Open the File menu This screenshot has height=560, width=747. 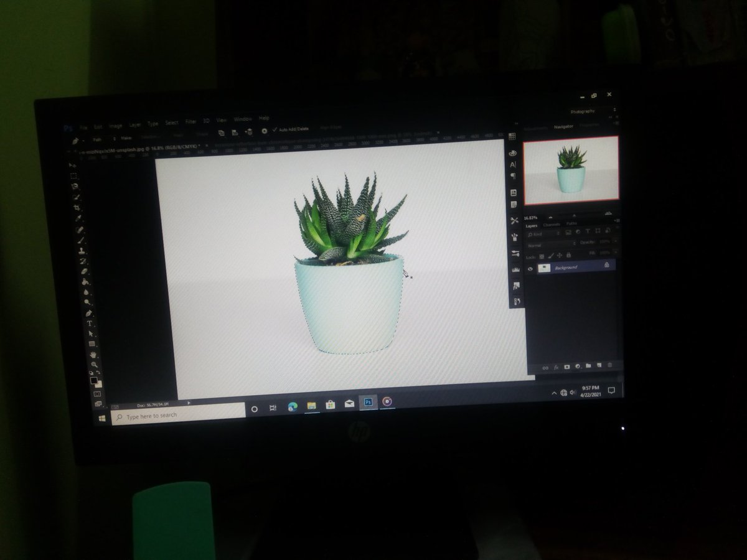(x=83, y=127)
